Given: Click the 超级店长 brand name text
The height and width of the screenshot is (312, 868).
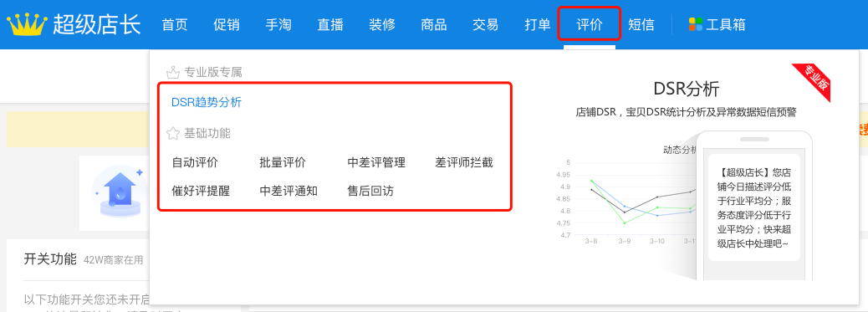Looking at the screenshot, I should point(97,24).
